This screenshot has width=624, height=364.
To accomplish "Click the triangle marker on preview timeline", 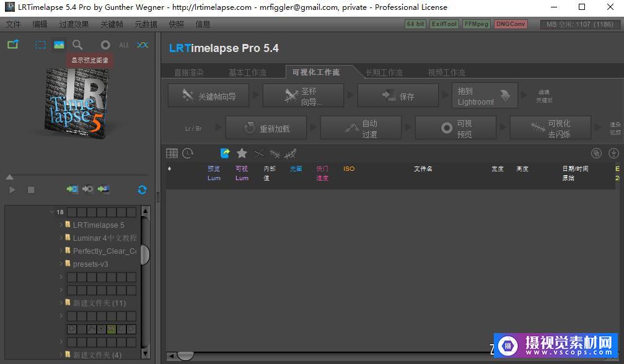I will pyautogui.click(x=9, y=177).
